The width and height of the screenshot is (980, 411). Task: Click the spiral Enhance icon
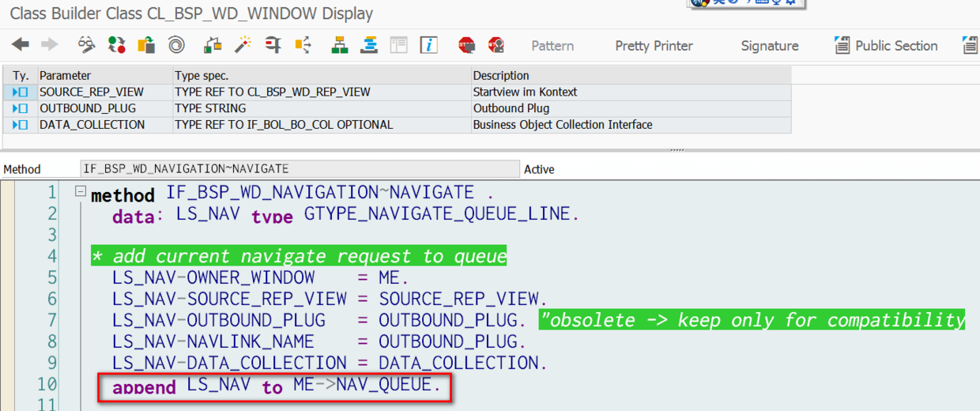click(176, 45)
